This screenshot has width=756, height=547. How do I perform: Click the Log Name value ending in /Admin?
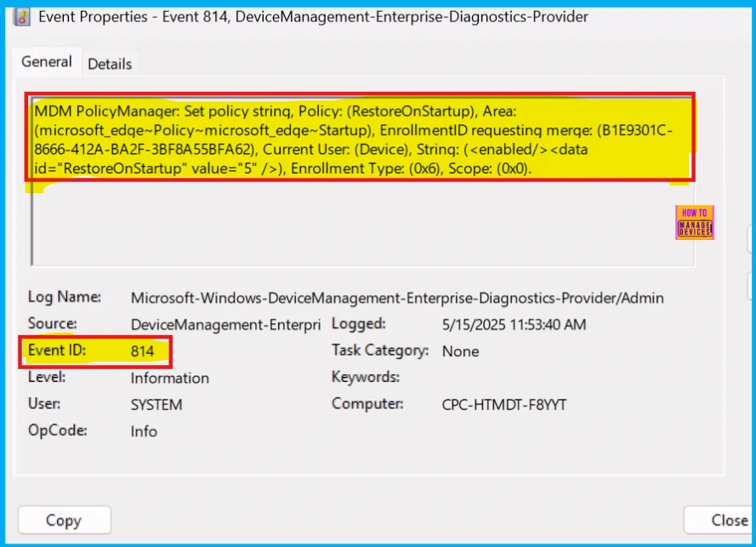[397, 298]
